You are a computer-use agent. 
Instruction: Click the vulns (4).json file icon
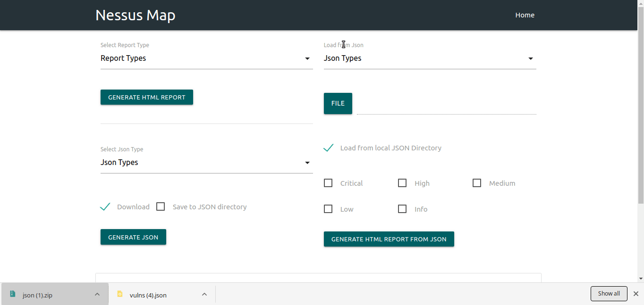point(120,294)
